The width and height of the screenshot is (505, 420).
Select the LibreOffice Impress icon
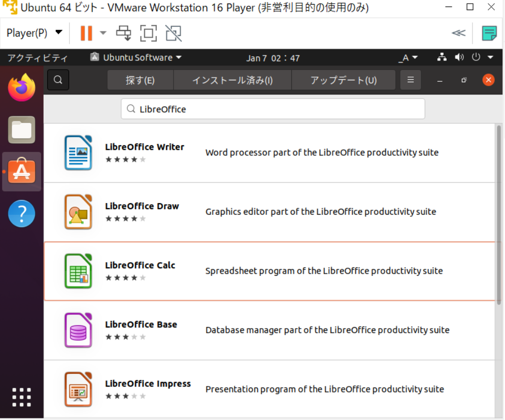click(78, 390)
